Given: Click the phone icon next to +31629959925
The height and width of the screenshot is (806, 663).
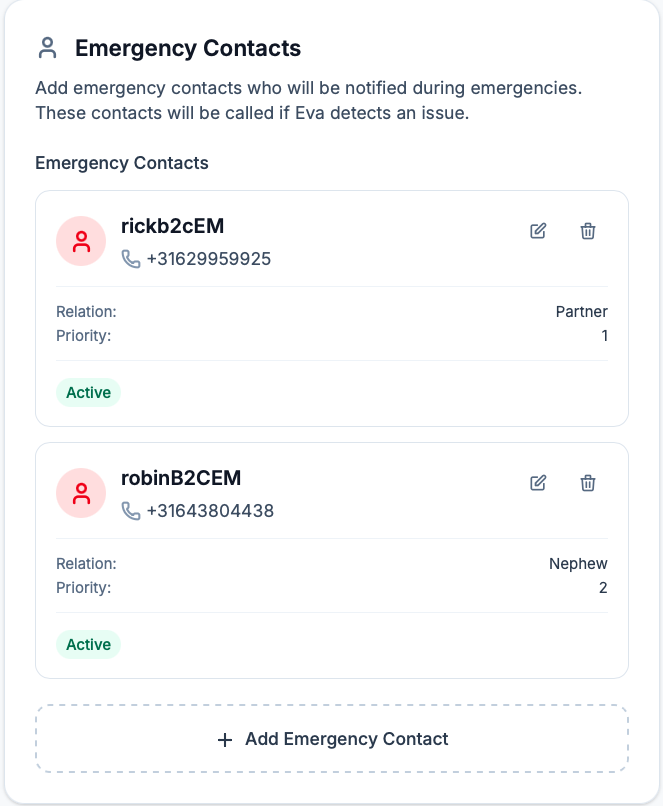Looking at the screenshot, I should 129,259.
